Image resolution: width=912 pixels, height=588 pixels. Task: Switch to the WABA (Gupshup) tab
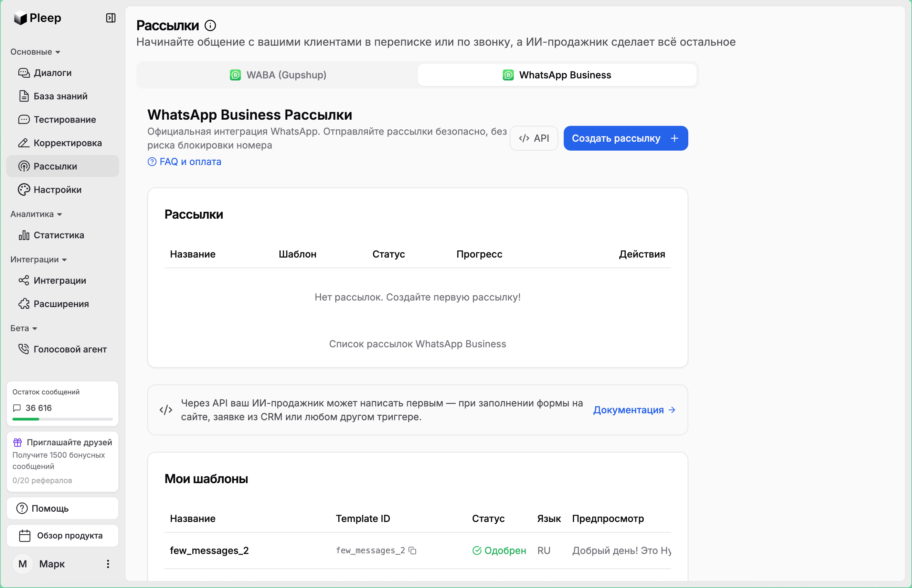(x=278, y=75)
